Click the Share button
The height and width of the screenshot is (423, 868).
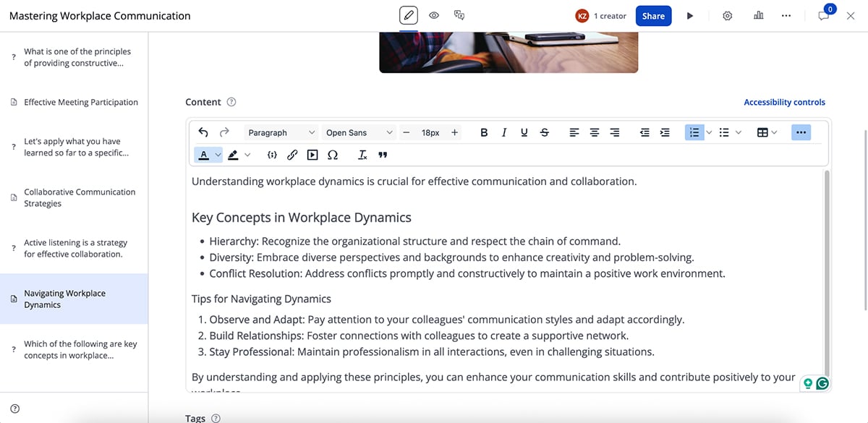click(x=653, y=15)
